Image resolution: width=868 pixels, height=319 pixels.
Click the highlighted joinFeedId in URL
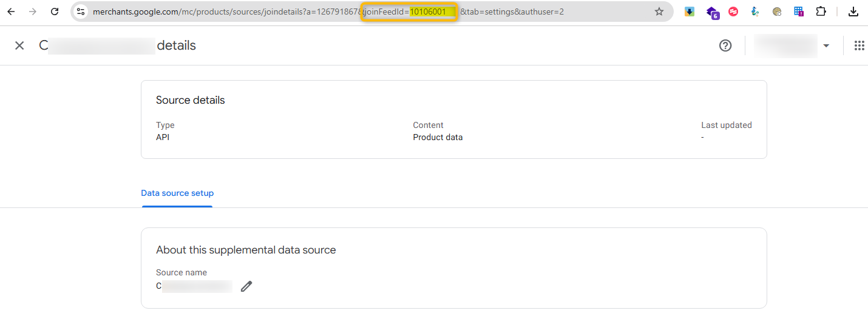pyautogui.click(x=409, y=12)
